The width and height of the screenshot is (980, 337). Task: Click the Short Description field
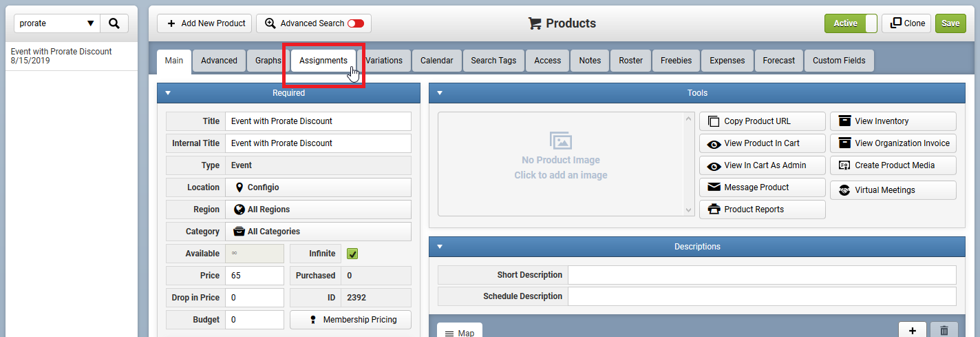pos(762,275)
